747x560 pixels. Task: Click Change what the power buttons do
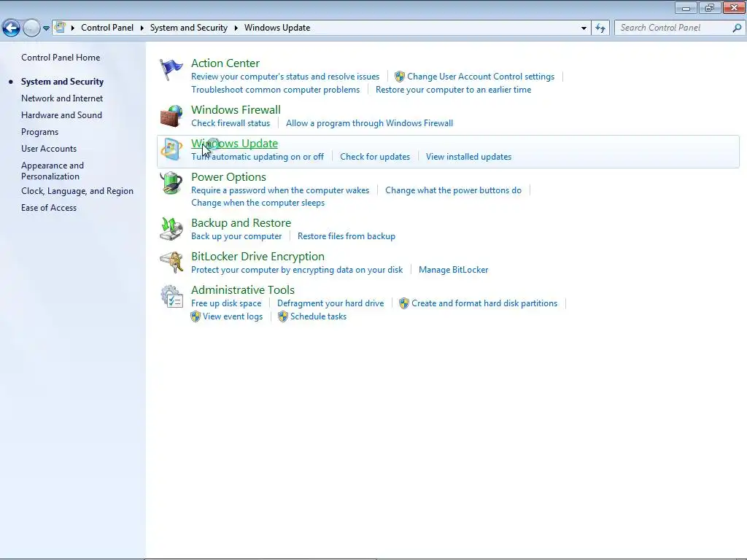453,190
